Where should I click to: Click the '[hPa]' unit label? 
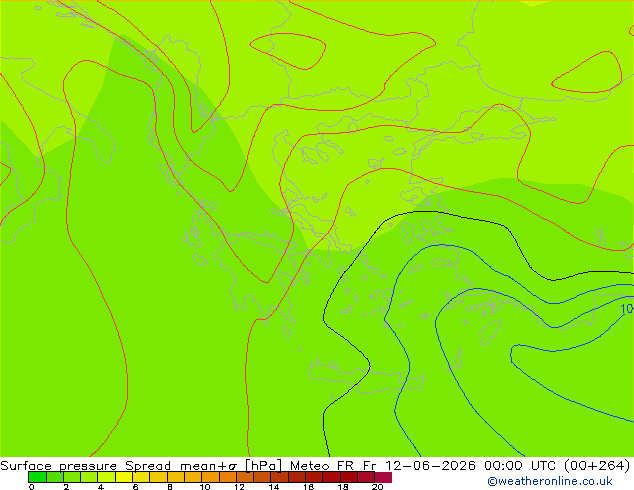[263, 466]
